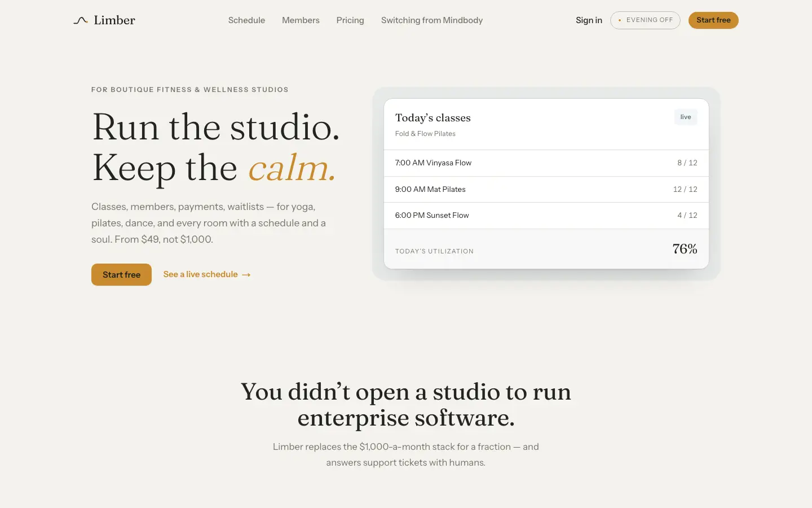Select the 9:00 AM Mat Pilates row
This screenshot has width=812, height=508.
pyautogui.click(x=546, y=189)
